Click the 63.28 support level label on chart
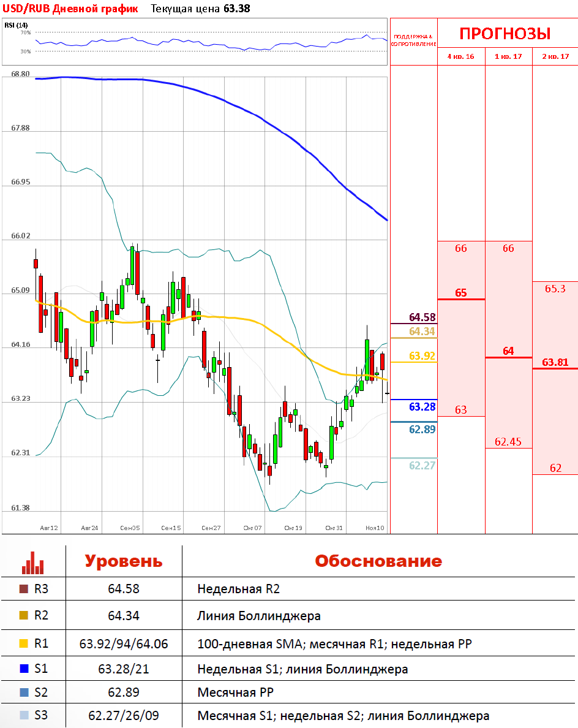The image size is (578, 728). coord(422,407)
